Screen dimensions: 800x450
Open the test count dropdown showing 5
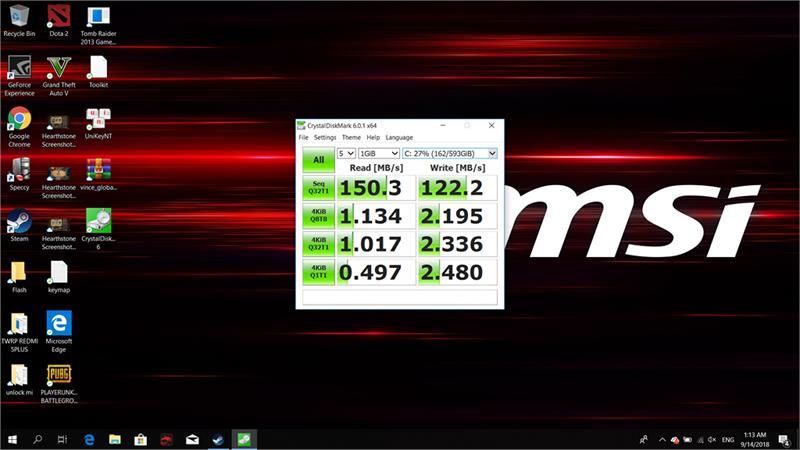(346, 153)
